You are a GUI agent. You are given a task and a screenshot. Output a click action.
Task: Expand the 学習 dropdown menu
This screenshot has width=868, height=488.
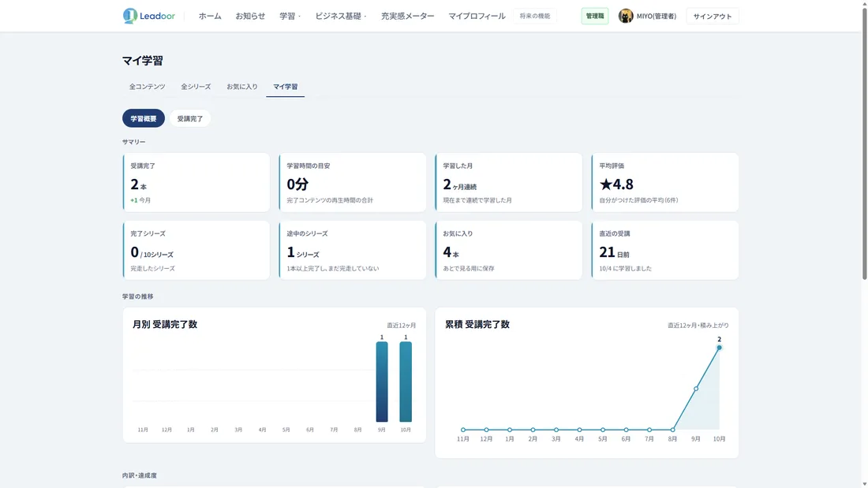click(x=290, y=16)
